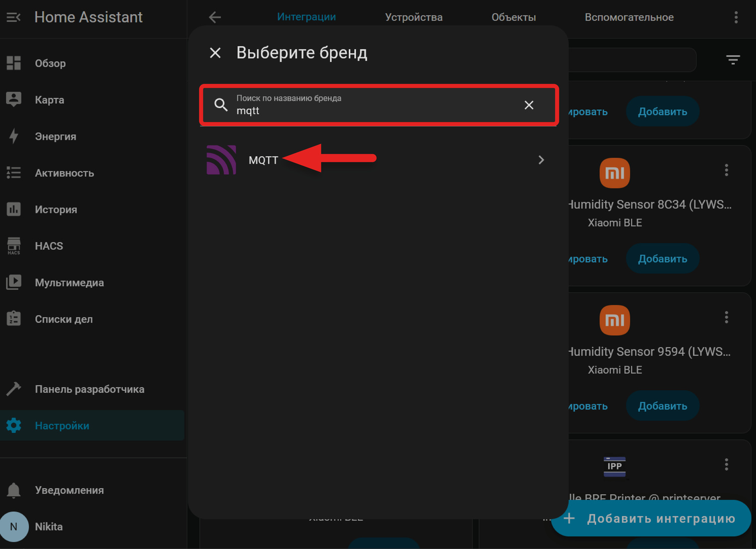Switch to the Устройства tab
756x549 pixels.
coord(413,17)
